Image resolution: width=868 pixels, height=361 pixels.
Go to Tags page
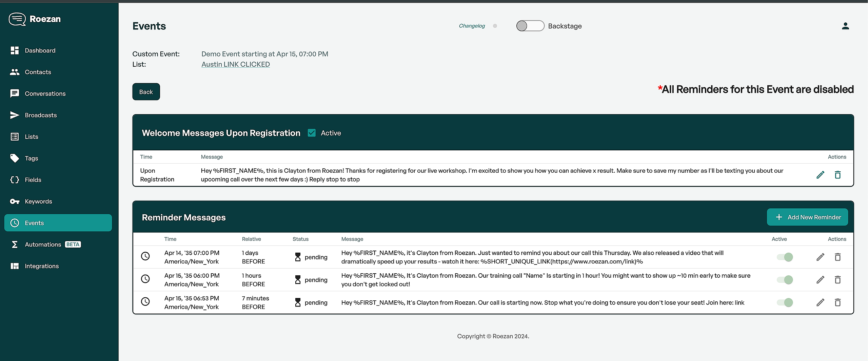pos(58,158)
